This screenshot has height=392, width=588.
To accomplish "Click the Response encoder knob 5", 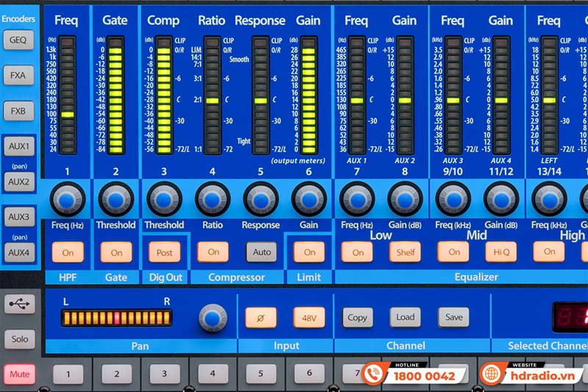I will tap(261, 199).
